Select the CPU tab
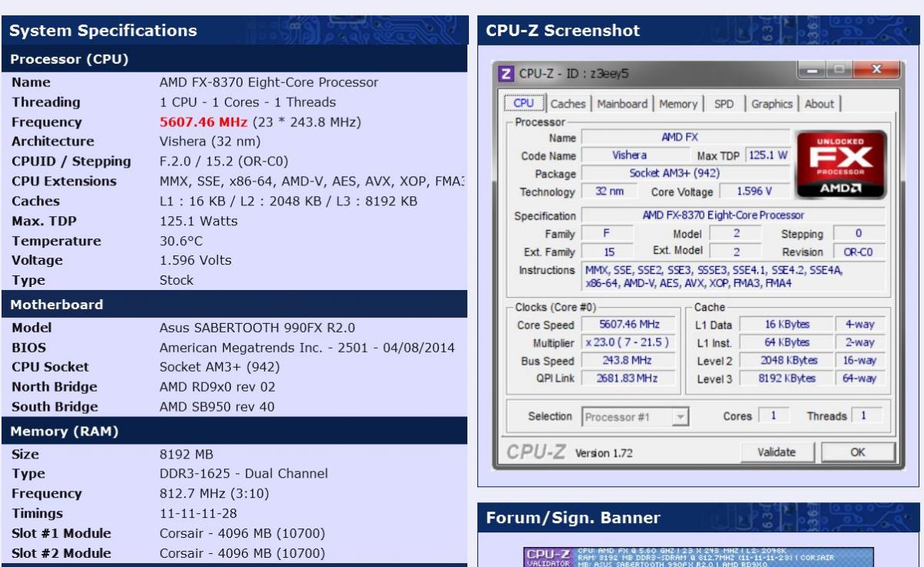This screenshot has height=567, width=924. point(524,103)
